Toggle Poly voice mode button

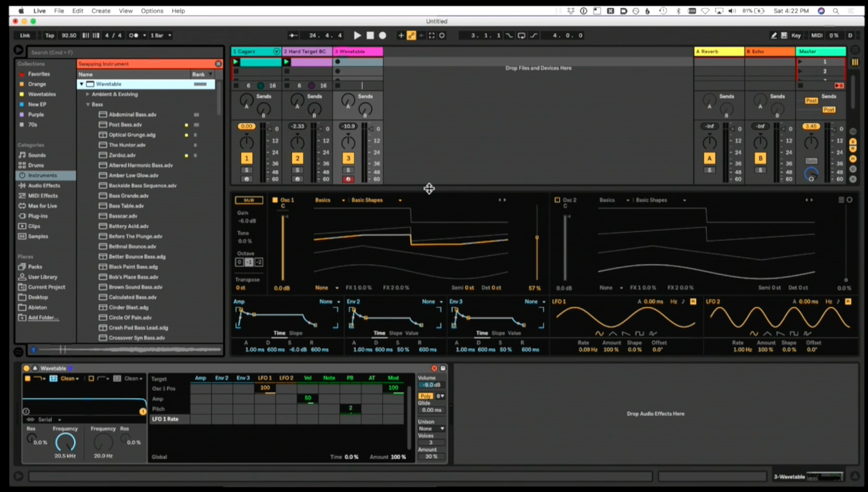click(x=426, y=397)
